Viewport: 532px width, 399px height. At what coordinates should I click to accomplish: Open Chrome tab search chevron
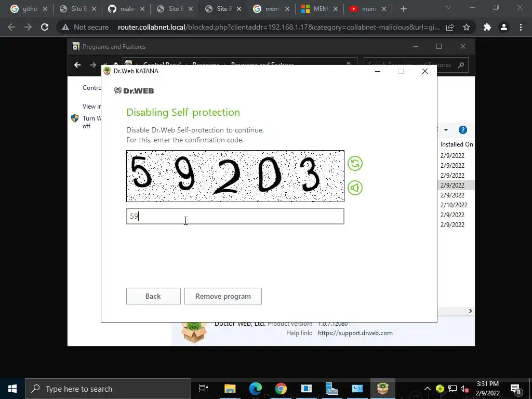click(448, 7)
